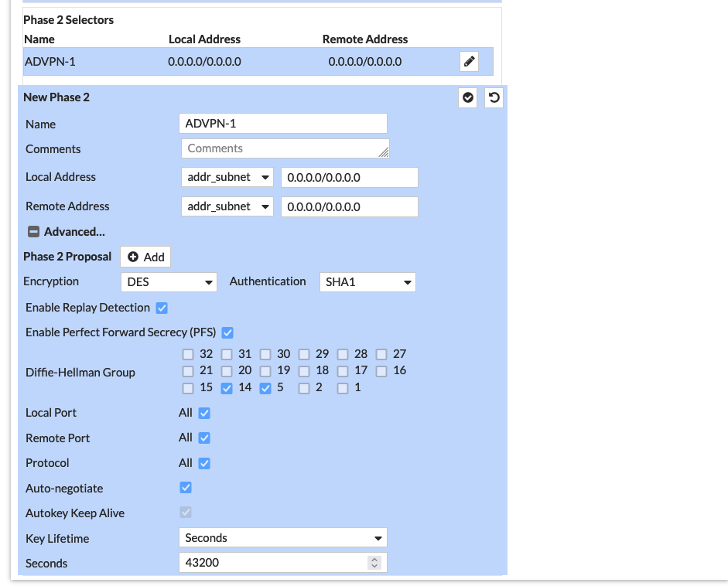The image size is (728, 586).
Task: Open the Key Lifetime Seconds dropdown
Action: (283, 537)
